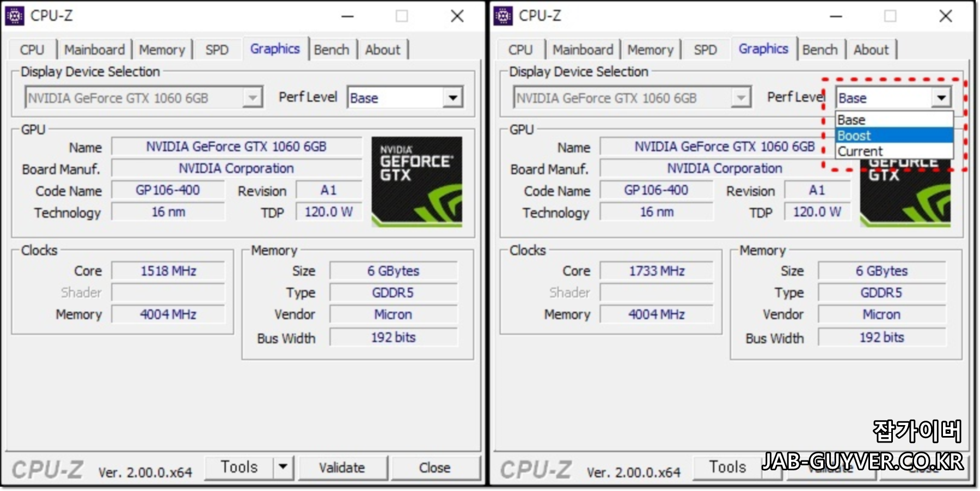Choose Current option in Perf Level list
The height and width of the screenshot is (491, 980).
(894, 151)
